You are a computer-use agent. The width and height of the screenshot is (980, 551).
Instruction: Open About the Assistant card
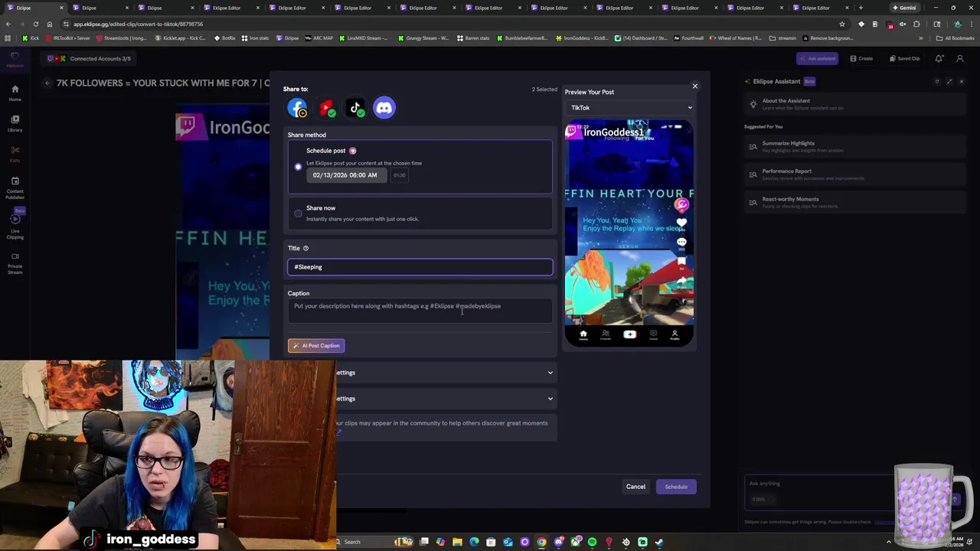pyautogui.click(x=856, y=104)
